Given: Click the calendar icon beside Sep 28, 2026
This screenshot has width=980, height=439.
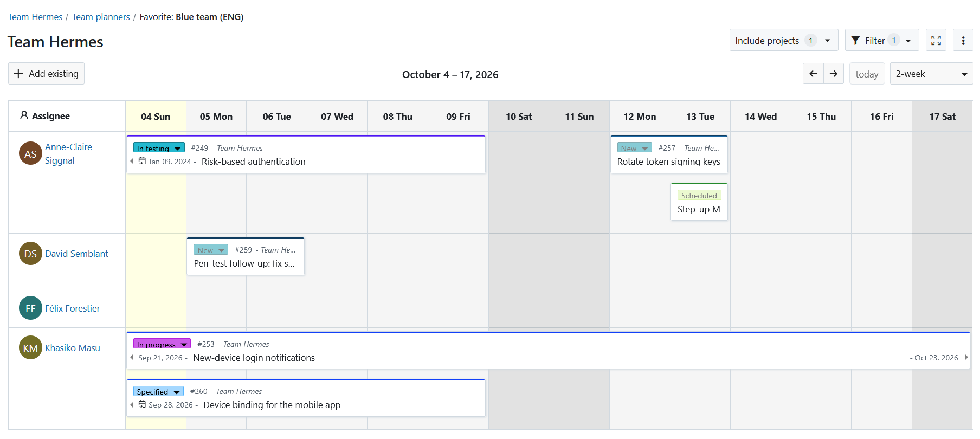Looking at the screenshot, I should click(142, 404).
